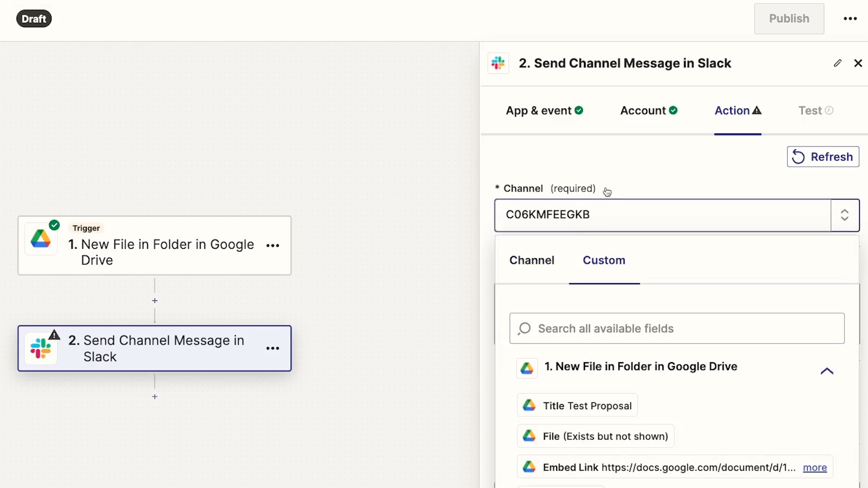Select the Embed Link field pill
The width and height of the screenshot is (868, 488).
click(675, 467)
